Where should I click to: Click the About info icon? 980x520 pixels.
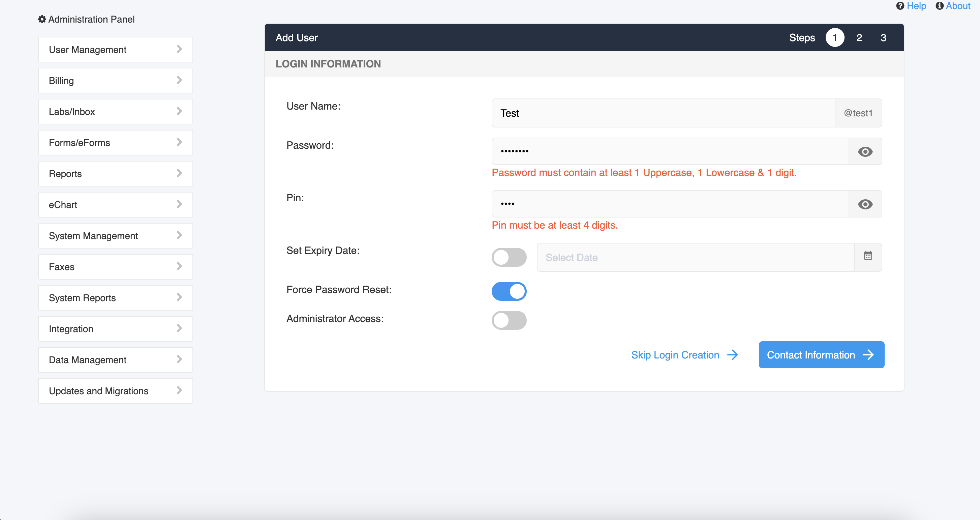(x=939, y=6)
